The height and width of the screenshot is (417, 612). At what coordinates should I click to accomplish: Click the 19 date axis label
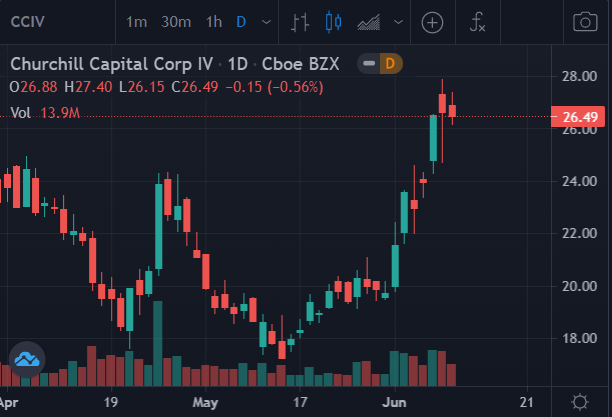point(111,402)
